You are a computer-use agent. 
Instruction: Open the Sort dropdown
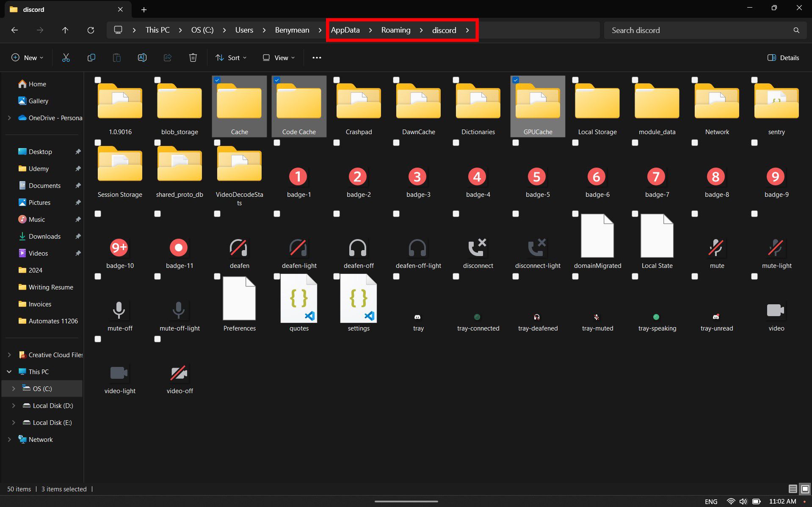pos(231,58)
